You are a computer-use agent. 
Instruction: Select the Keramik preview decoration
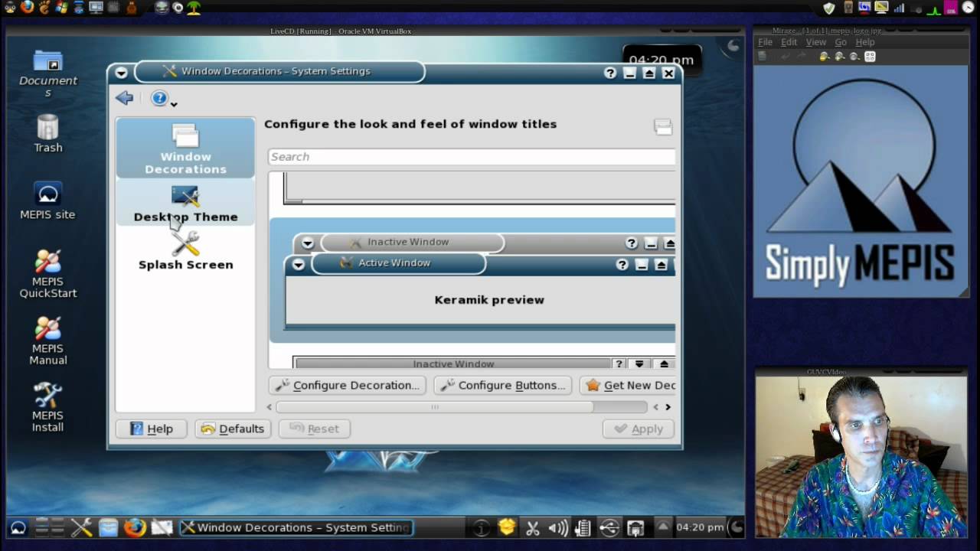click(x=472, y=280)
